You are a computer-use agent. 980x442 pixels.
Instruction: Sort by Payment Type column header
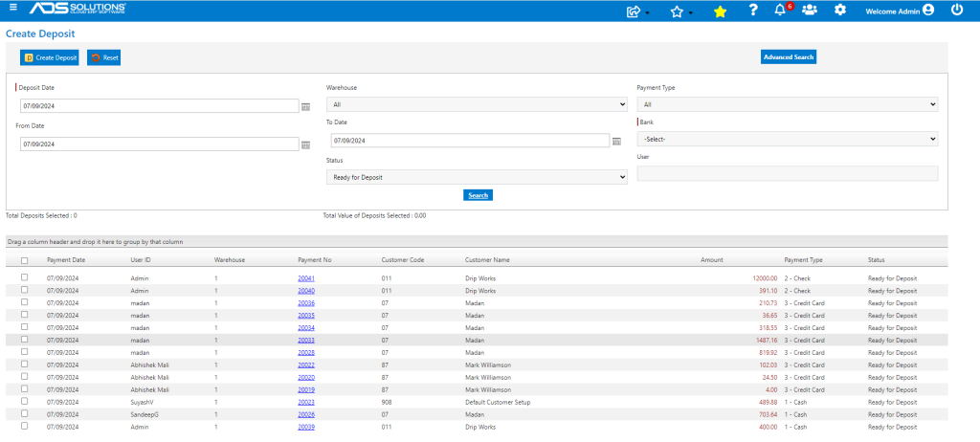(x=803, y=260)
